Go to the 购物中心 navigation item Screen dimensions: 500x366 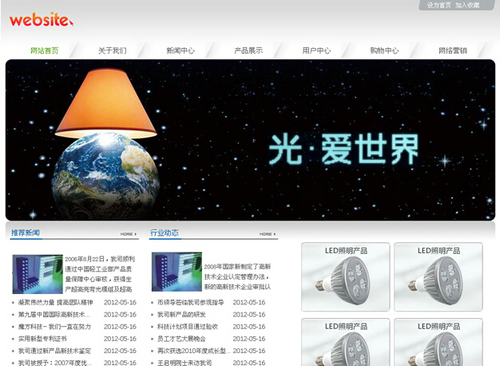[x=384, y=51]
